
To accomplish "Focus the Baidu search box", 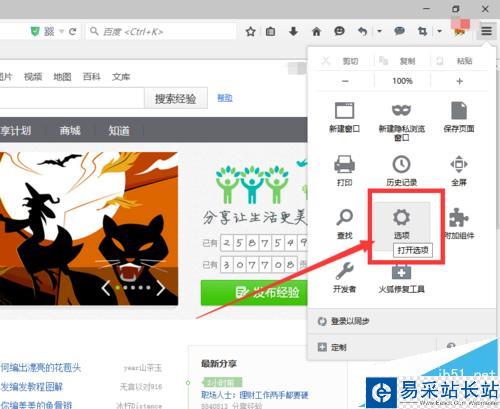I will pyautogui.click(x=161, y=32).
